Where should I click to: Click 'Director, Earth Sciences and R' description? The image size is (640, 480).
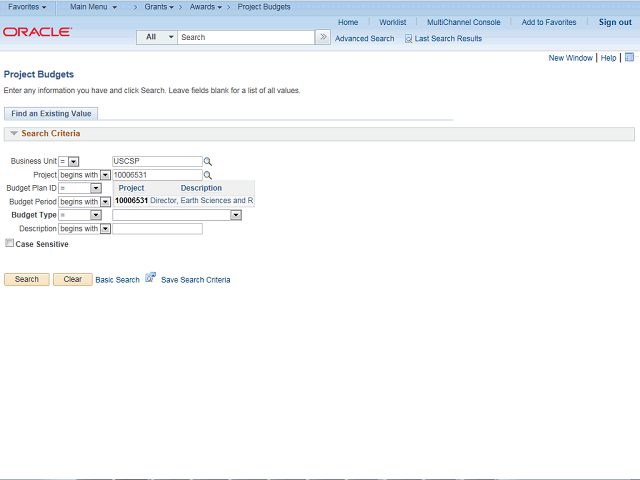click(x=202, y=200)
